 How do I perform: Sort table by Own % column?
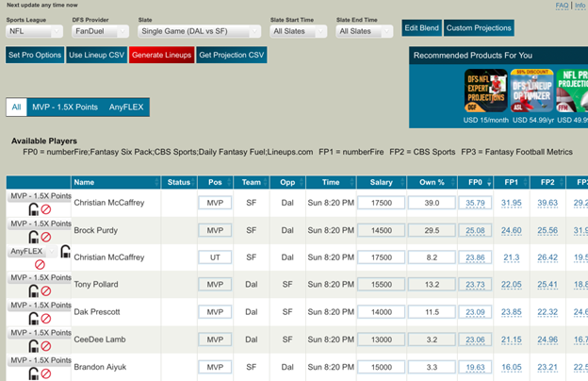(x=432, y=182)
